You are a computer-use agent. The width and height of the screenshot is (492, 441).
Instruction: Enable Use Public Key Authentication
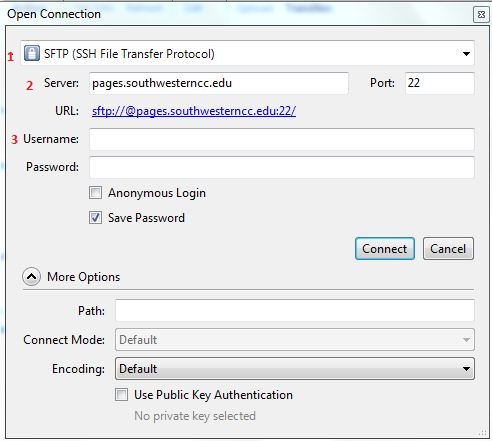[x=121, y=395]
